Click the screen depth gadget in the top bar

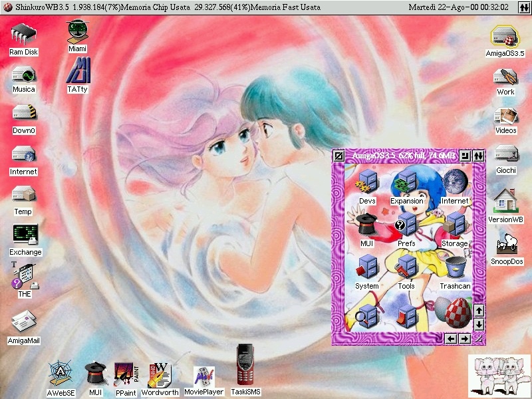tap(524, 7)
